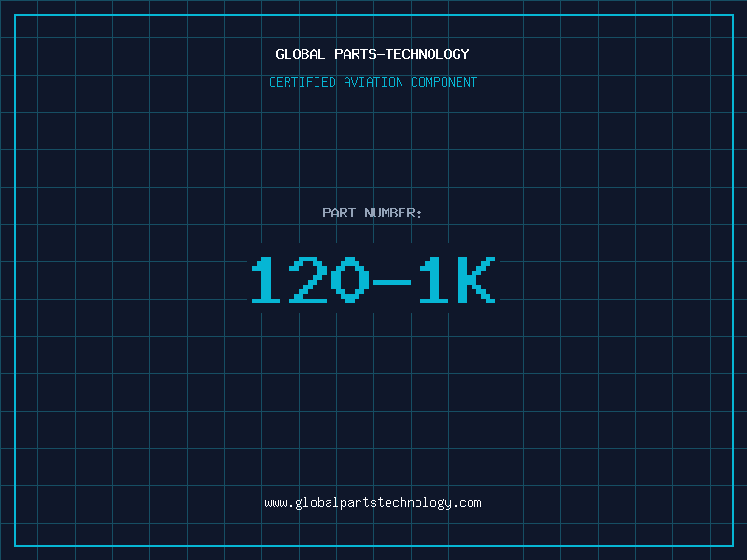Open the www.globalpartstechnology.com link

coord(373,503)
